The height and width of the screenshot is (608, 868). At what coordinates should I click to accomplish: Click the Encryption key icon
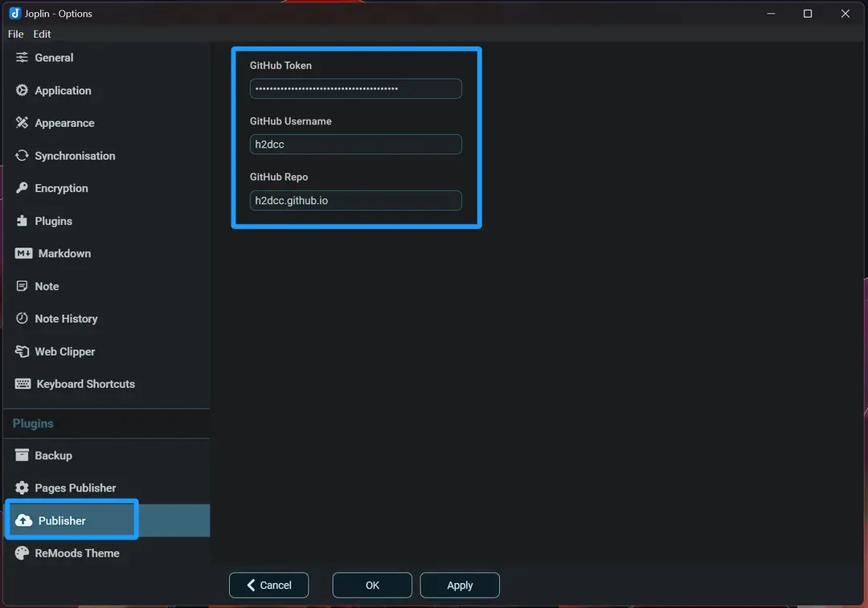pos(22,188)
